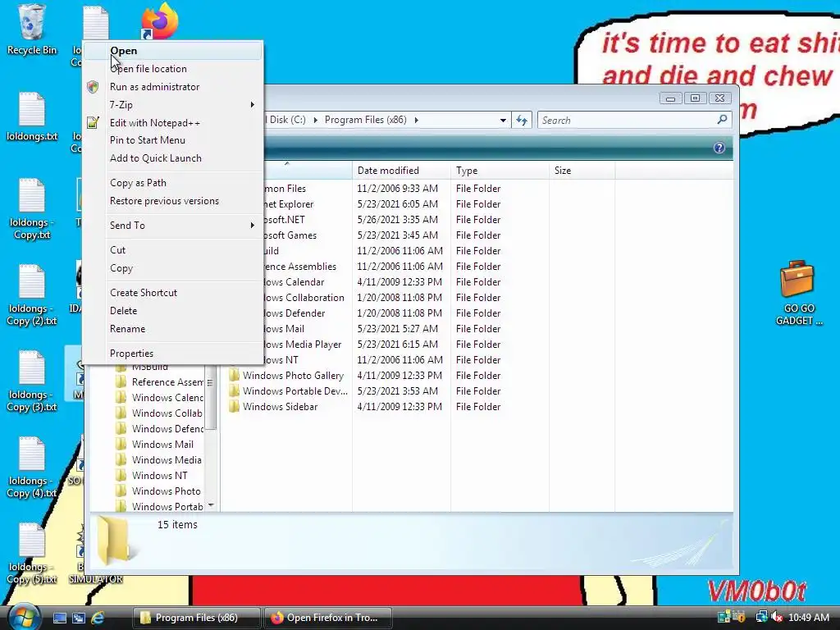Click Run as administrator shield icon

pos(93,87)
